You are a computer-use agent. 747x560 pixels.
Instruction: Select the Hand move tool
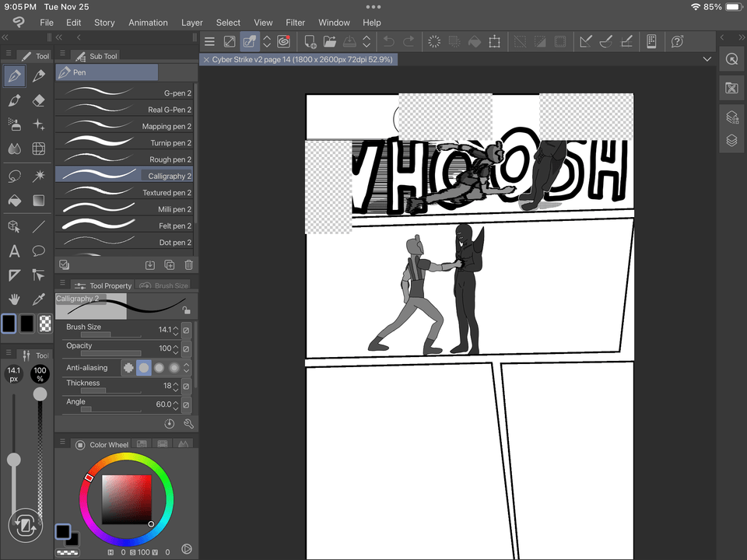[14, 299]
